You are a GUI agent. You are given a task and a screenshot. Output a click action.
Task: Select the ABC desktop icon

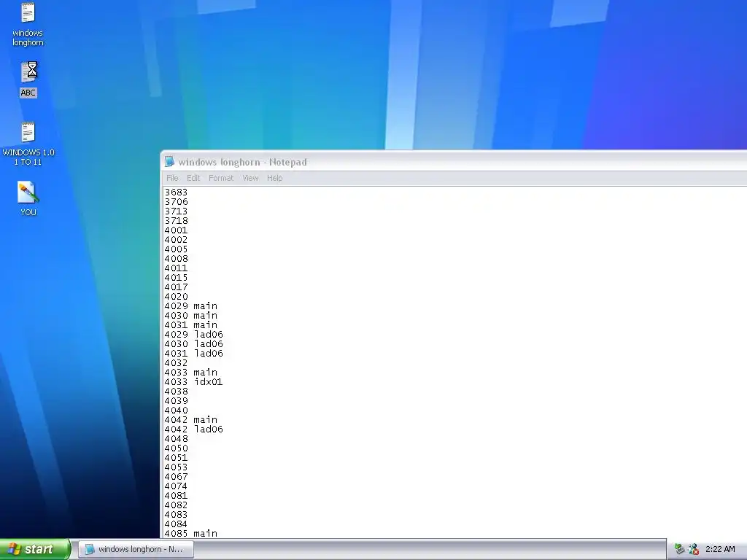point(28,79)
